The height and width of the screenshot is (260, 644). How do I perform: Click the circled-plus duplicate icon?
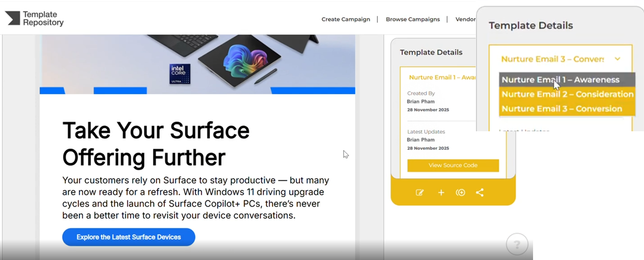[460, 193]
